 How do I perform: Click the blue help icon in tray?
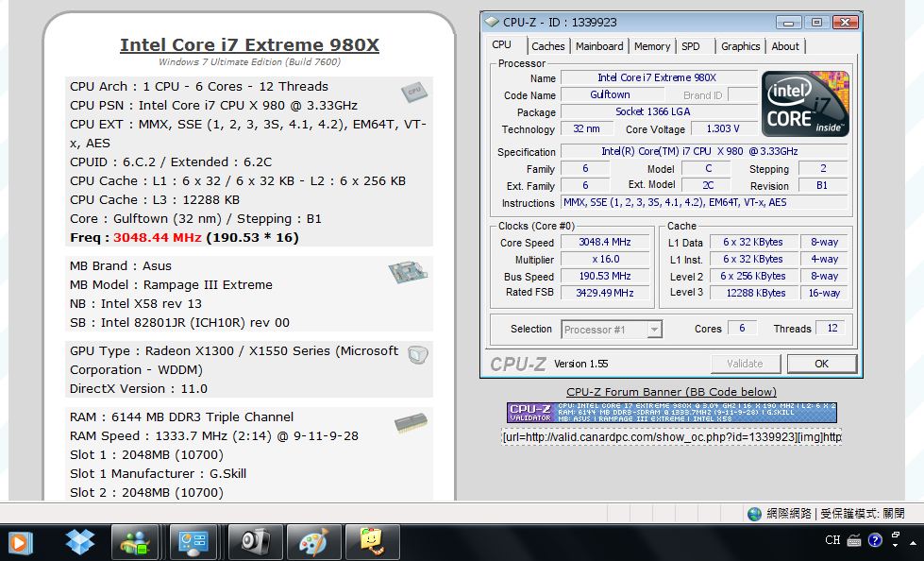pyautogui.click(x=875, y=540)
